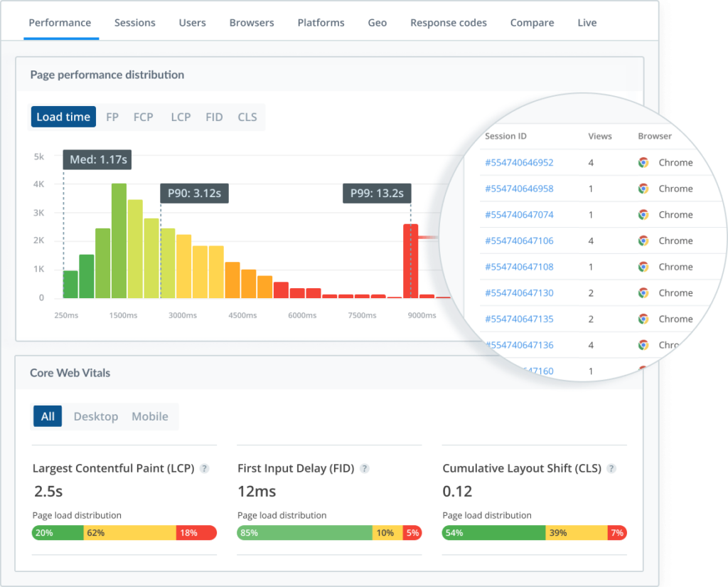Click the P99 13.2s marker on the histogram

coord(377,193)
